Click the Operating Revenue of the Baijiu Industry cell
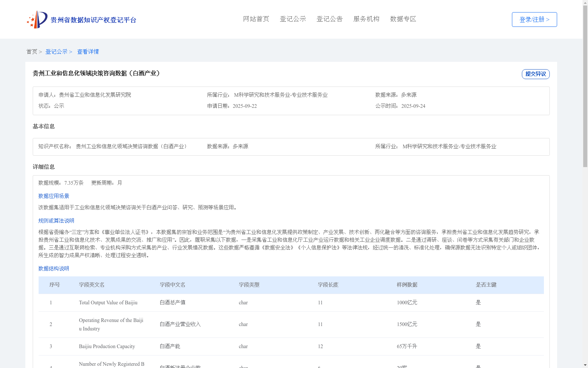The width and height of the screenshot is (588, 368). [111, 325]
